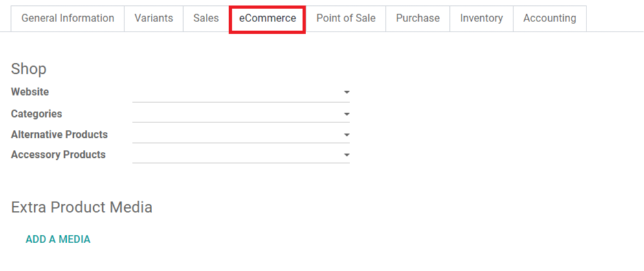
Task: Click the Categories field label
Action: (36, 114)
